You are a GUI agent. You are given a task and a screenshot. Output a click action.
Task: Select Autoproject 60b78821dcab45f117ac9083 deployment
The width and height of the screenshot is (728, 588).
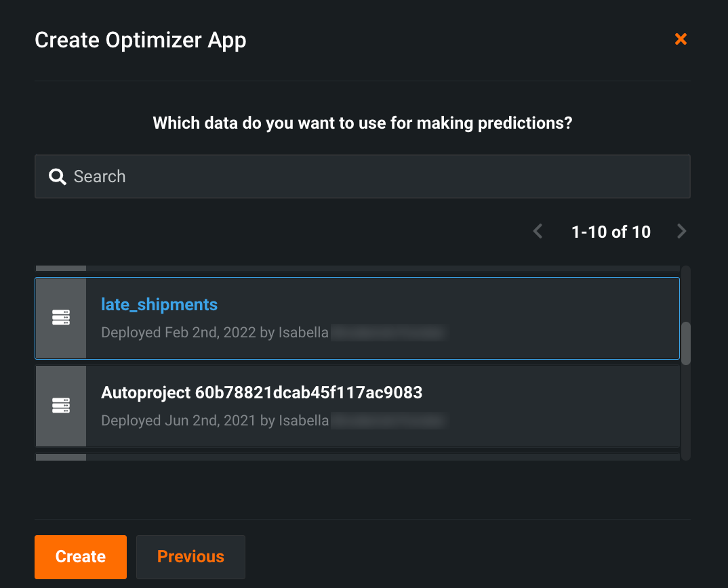click(x=262, y=393)
